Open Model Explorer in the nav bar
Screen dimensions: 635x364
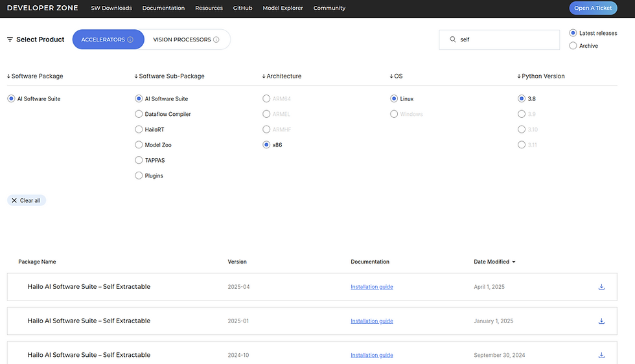[x=283, y=8]
